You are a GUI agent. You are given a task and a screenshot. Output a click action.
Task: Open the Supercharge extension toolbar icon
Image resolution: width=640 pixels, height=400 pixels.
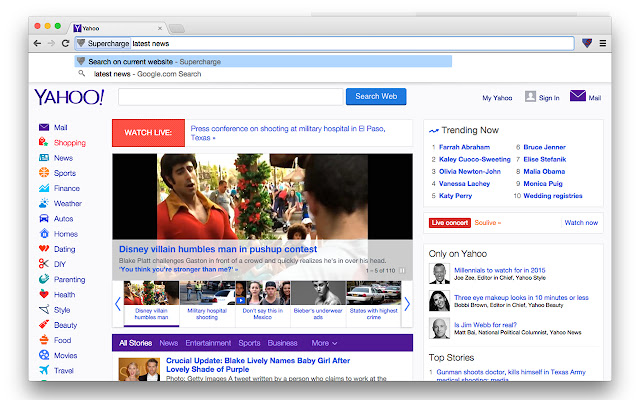click(x=587, y=43)
